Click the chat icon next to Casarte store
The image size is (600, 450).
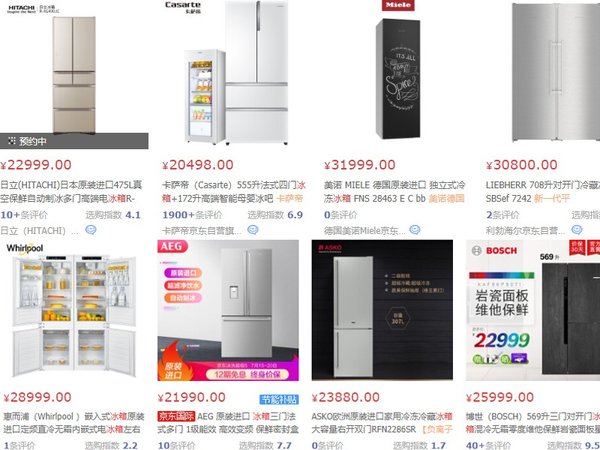(x=253, y=230)
